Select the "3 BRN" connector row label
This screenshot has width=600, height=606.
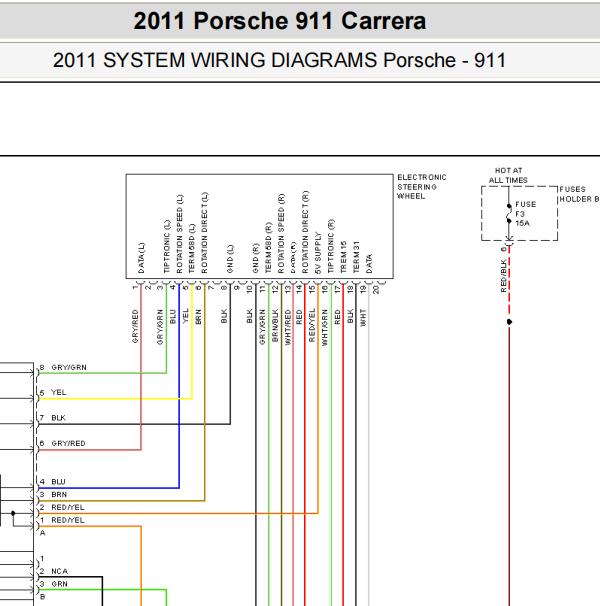(53, 494)
